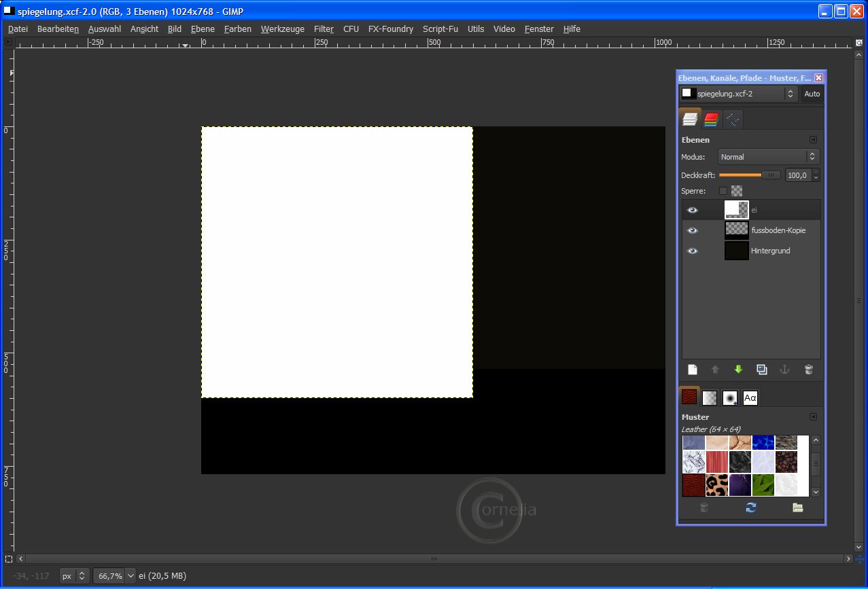The image size is (868, 589).
Task: Refresh the patterns list
Action: click(x=750, y=507)
